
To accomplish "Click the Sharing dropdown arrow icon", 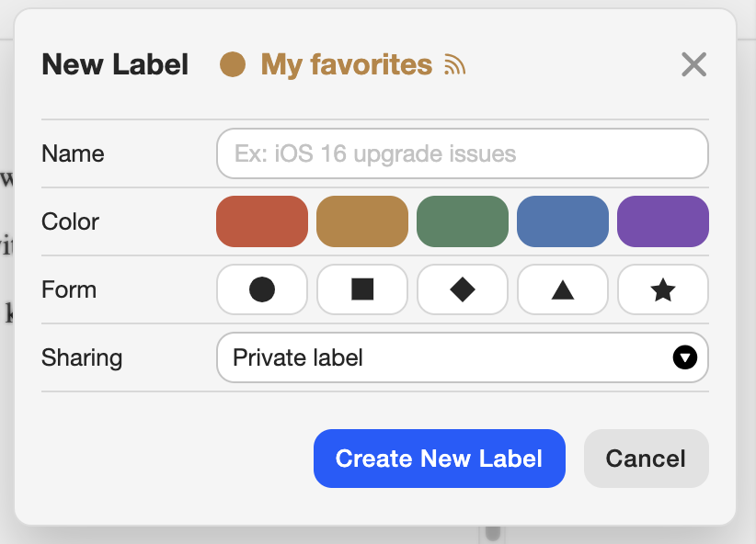I will point(685,357).
